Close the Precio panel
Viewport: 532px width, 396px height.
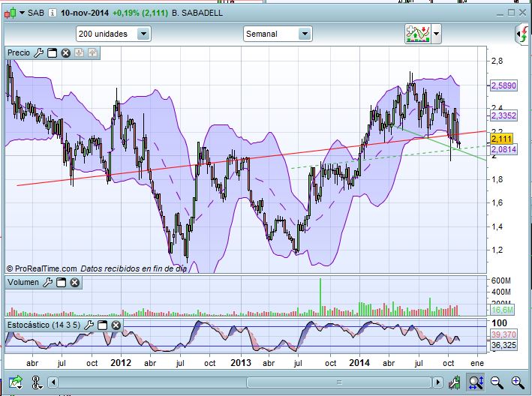pyautogui.click(x=65, y=53)
